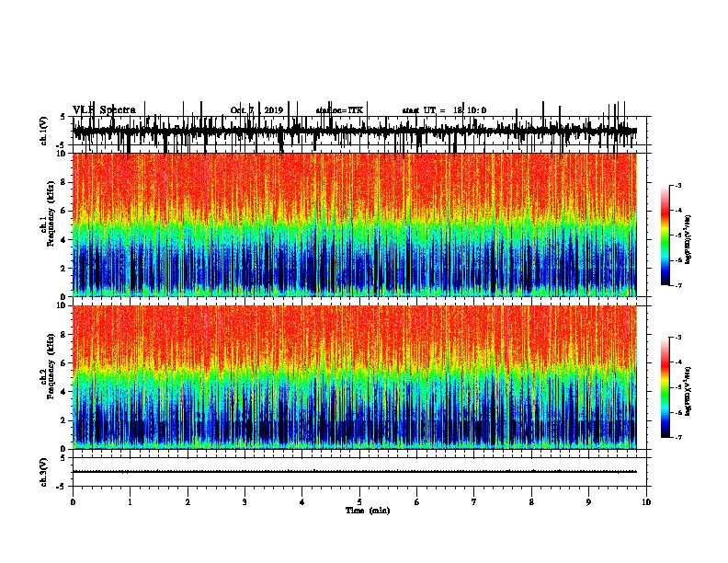Viewport: 728px width, 563px height.
Task: Click the time axis tick label "3"
Action: 245,502
